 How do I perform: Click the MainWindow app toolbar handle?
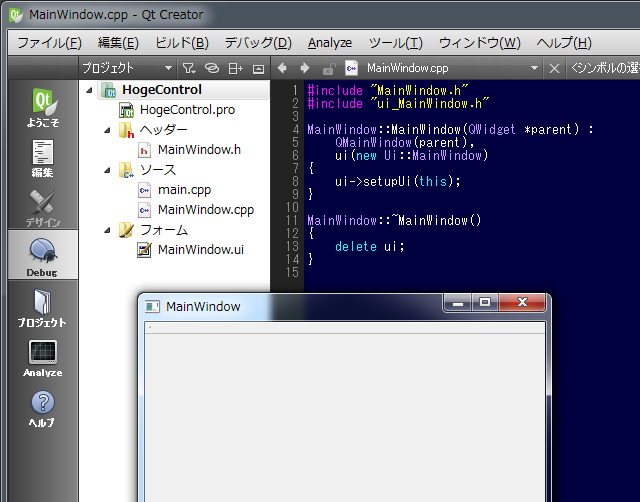tap(150, 327)
